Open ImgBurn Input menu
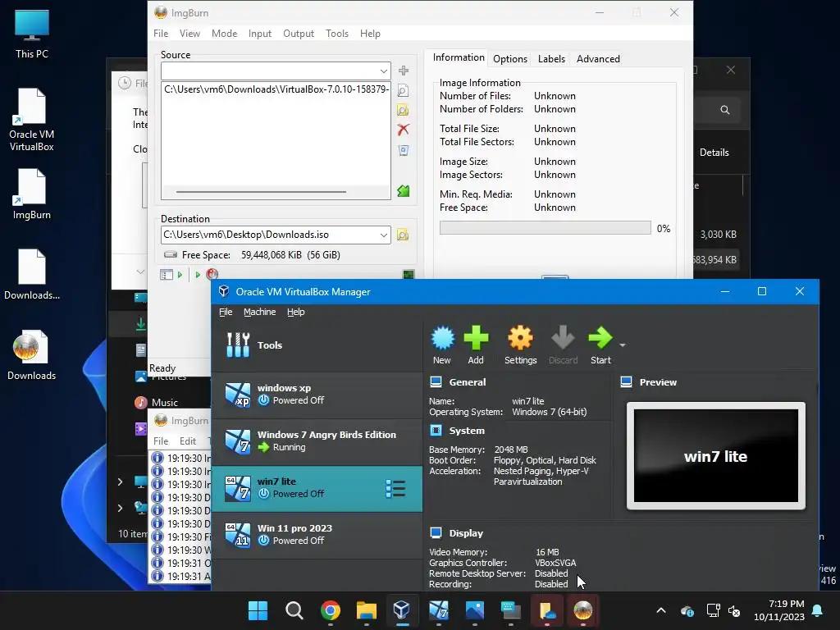Viewport: 840px width, 630px height. [x=260, y=33]
